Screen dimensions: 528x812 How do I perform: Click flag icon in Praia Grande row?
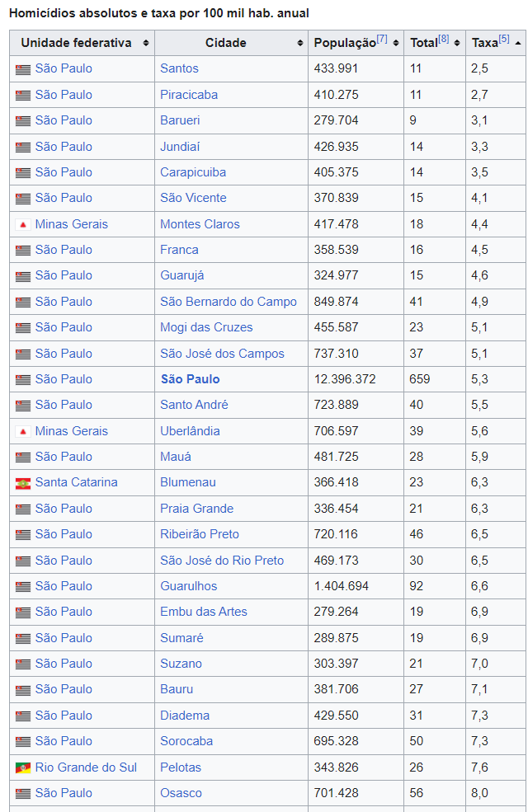[x=23, y=509]
